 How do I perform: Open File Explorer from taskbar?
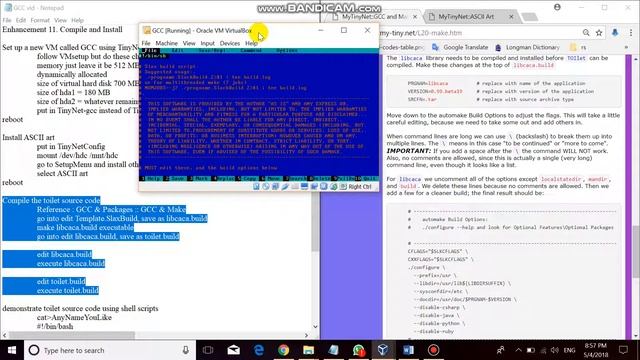[309, 350]
